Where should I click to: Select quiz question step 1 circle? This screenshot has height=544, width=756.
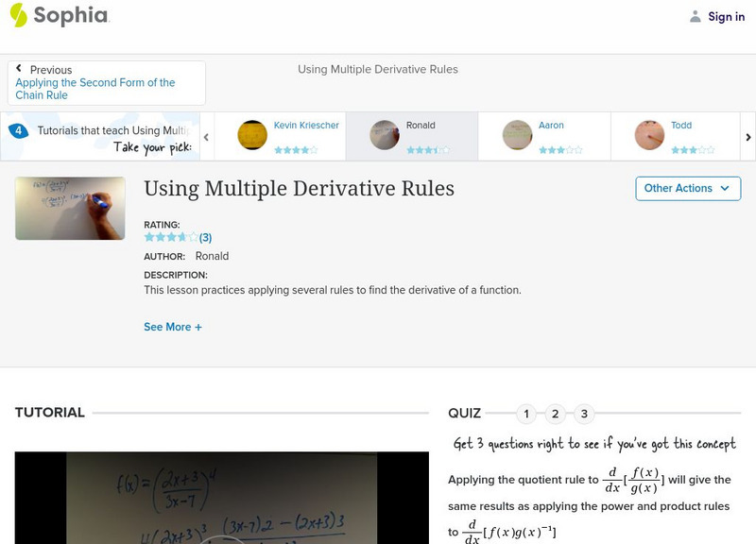[525, 413]
